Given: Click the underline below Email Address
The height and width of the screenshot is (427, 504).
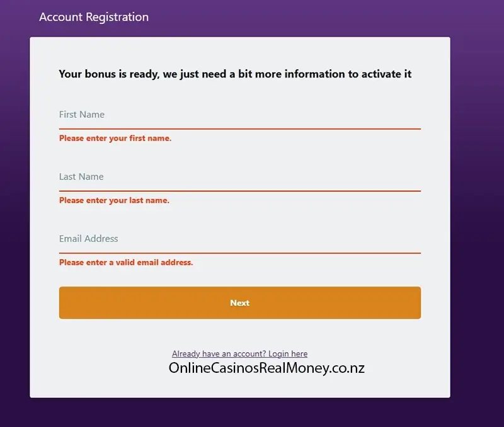Looking at the screenshot, I should [239, 251].
